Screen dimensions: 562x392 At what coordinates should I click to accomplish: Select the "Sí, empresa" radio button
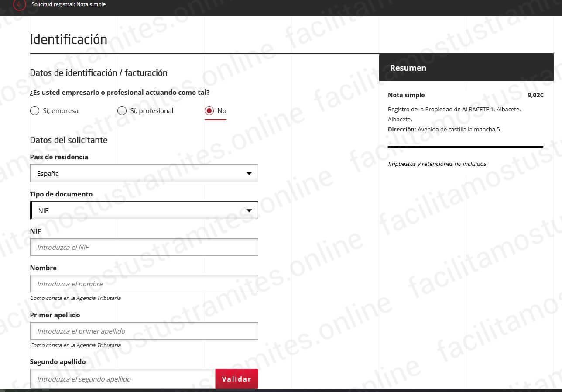click(x=34, y=110)
